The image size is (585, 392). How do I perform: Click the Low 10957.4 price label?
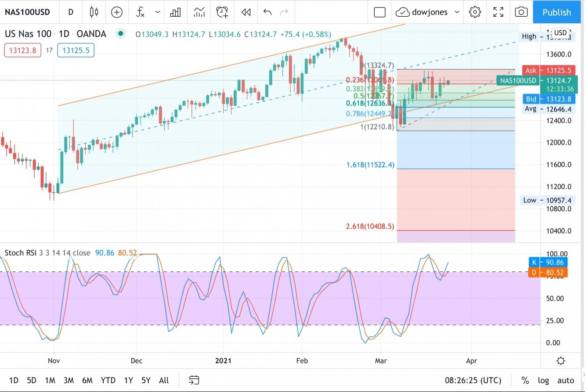click(x=548, y=200)
